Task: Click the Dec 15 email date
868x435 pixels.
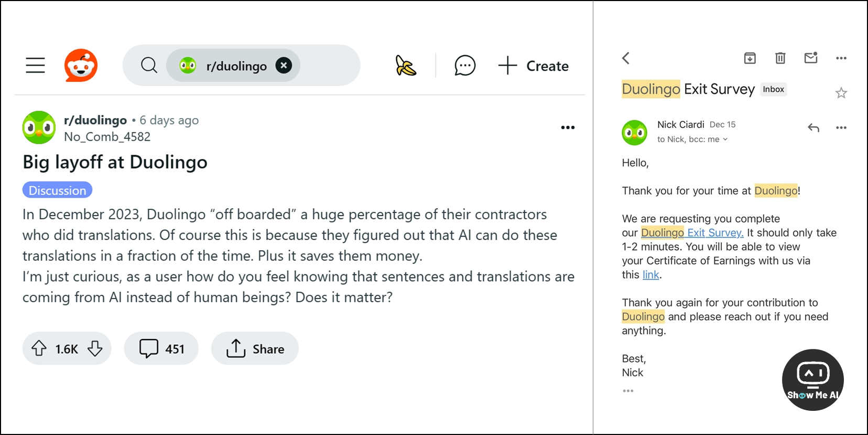Action: click(722, 124)
